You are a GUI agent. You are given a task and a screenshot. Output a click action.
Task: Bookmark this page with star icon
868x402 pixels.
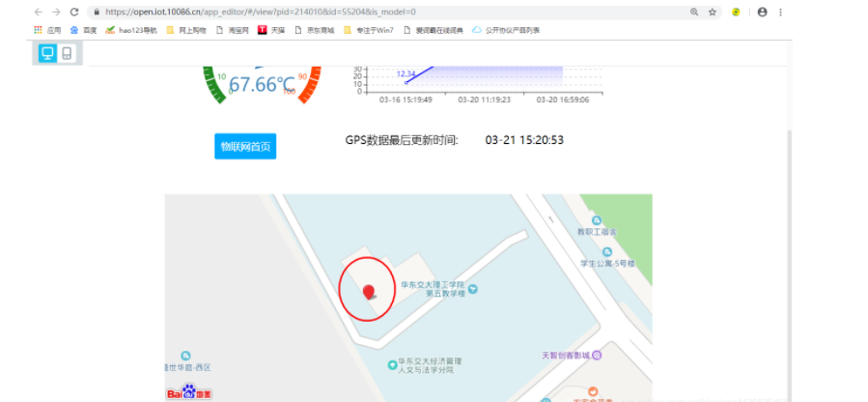pyautogui.click(x=713, y=12)
